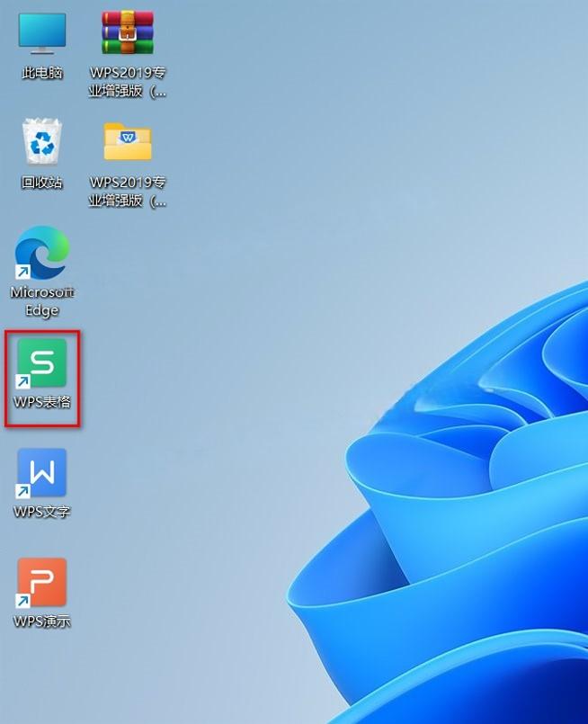Click the WPS表格 text label
Image resolution: width=588 pixels, height=724 pixels.
[42, 402]
